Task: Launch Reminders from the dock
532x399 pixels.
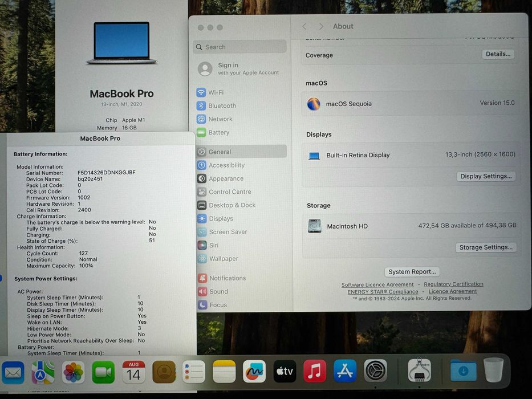Action: coord(194,372)
